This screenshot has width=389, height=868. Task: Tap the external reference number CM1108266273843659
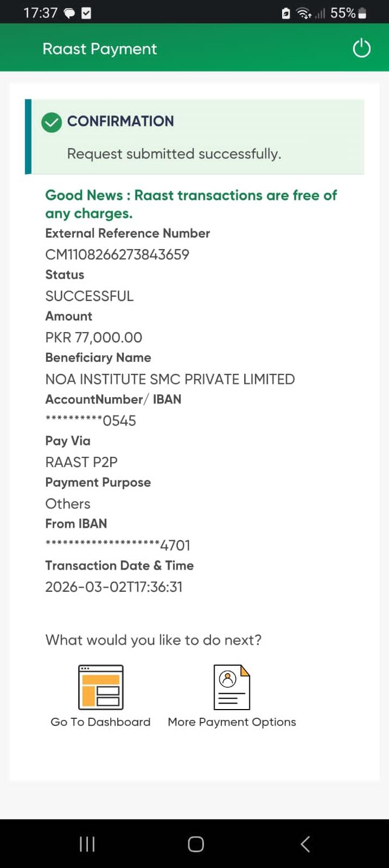pos(117,254)
